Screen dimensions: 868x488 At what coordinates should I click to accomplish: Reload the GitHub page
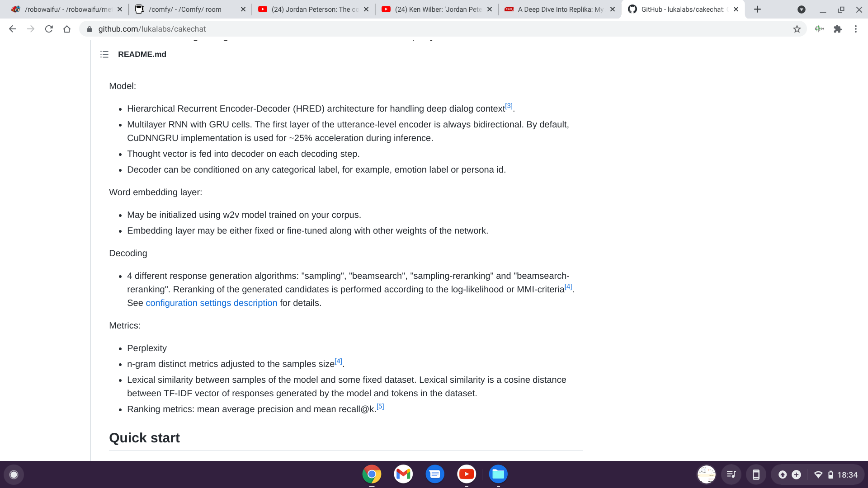49,29
